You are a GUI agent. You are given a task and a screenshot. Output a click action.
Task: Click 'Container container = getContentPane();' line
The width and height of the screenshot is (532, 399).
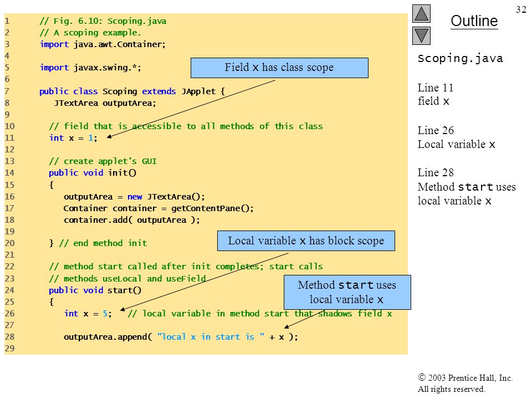coord(158,208)
